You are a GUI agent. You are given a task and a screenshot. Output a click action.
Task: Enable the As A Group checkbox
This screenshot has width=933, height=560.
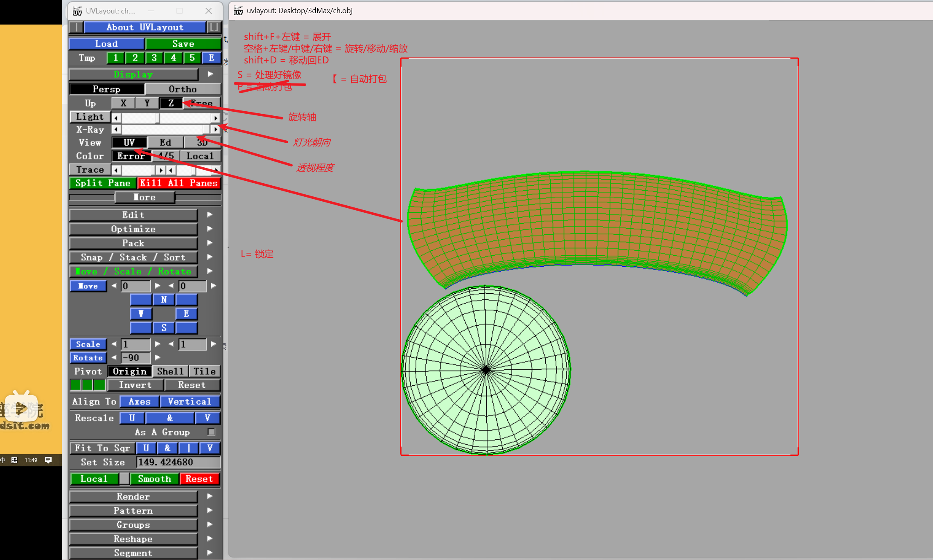click(211, 432)
